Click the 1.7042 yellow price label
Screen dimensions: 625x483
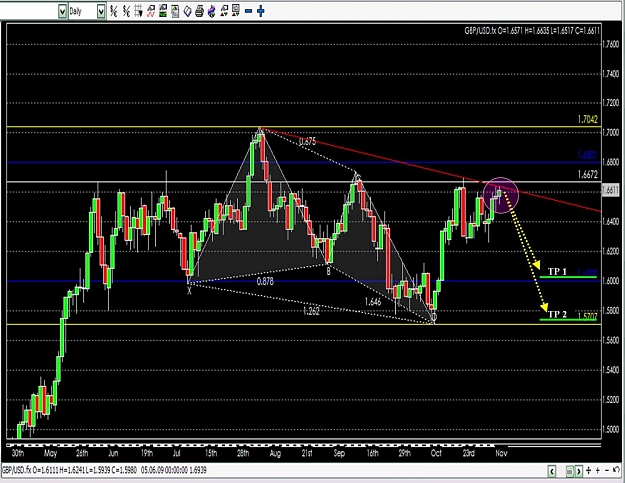(588, 119)
